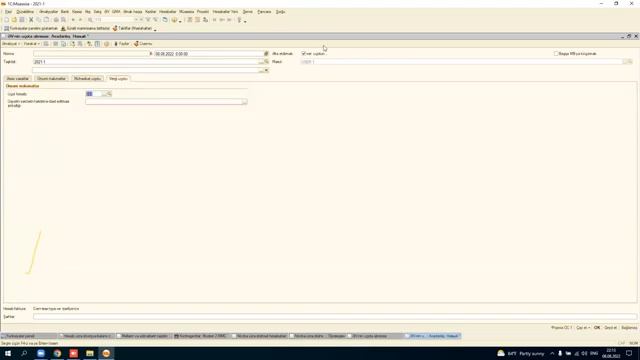
Task: Switch to the first tab of the document
Action: pos(18,78)
